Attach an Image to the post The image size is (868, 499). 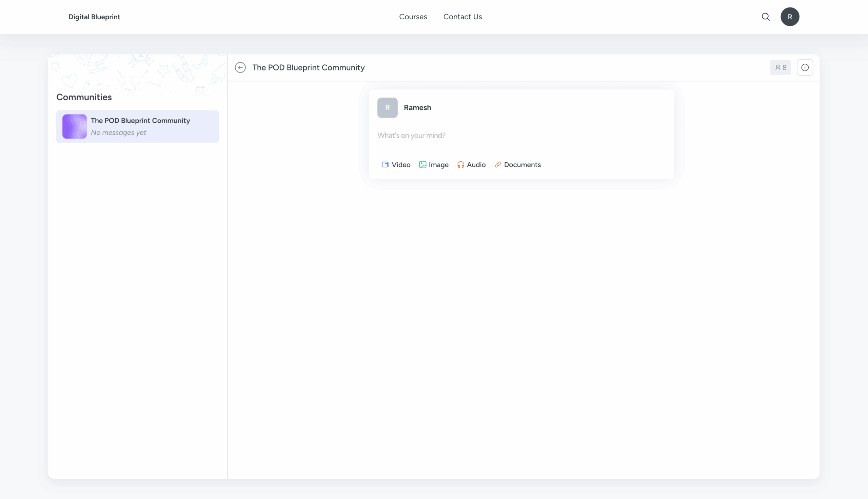pos(433,165)
